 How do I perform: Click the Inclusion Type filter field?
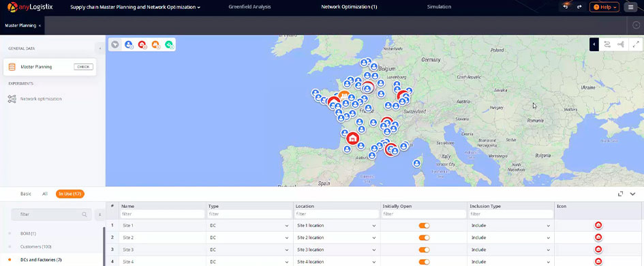(x=511, y=214)
